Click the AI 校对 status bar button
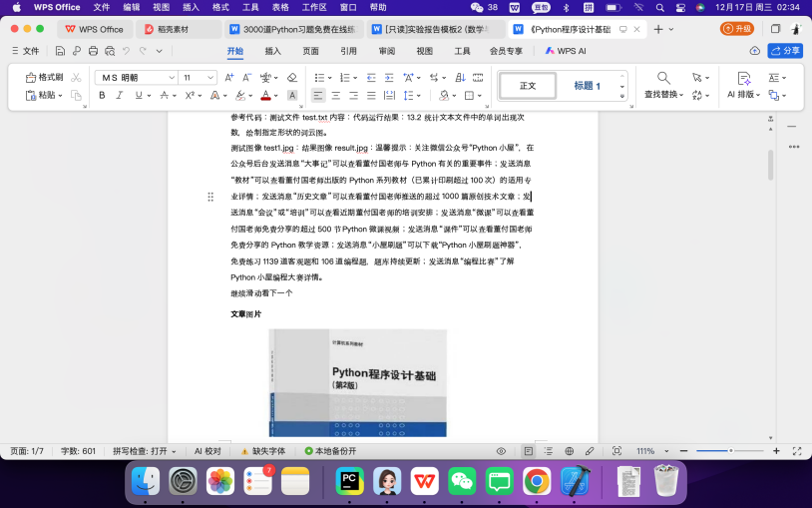 (207, 451)
